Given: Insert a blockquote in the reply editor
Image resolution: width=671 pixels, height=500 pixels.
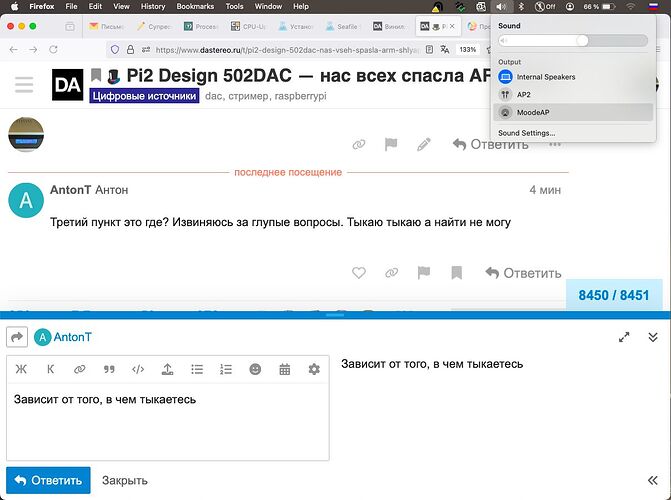Looking at the screenshot, I should (109, 369).
